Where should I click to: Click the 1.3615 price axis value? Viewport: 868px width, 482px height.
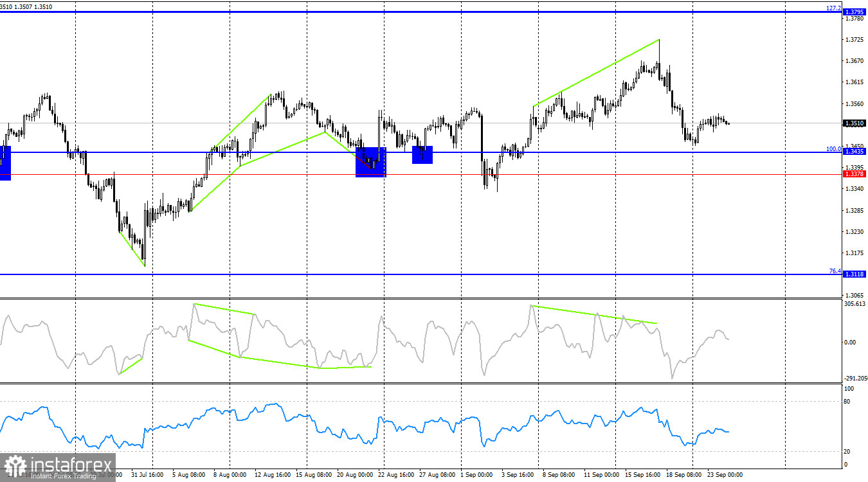855,82
